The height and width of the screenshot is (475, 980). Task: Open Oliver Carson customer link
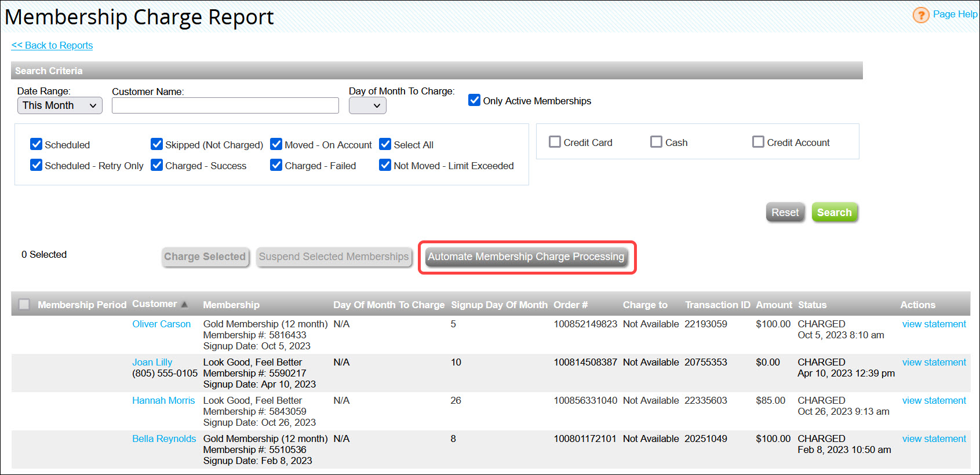click(161, 324)
